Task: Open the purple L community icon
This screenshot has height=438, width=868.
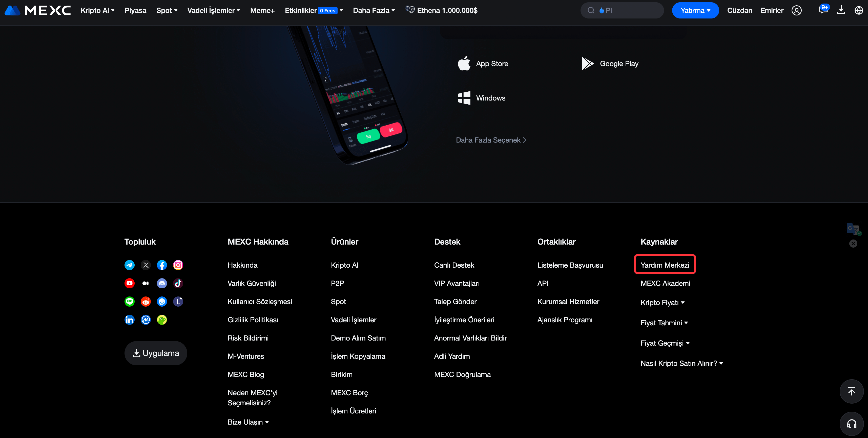Action: pos(178,302)
